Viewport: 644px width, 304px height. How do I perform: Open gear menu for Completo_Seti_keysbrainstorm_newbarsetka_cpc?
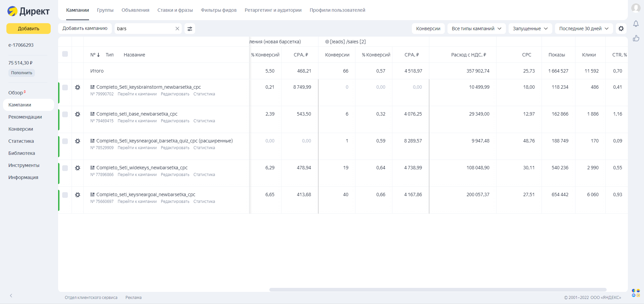(x=78, y=87)
